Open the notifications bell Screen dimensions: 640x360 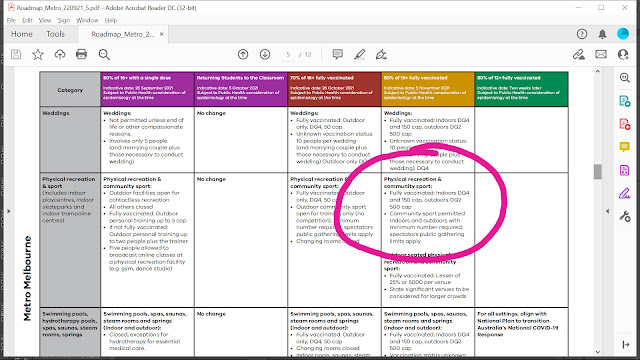(602, 34)
